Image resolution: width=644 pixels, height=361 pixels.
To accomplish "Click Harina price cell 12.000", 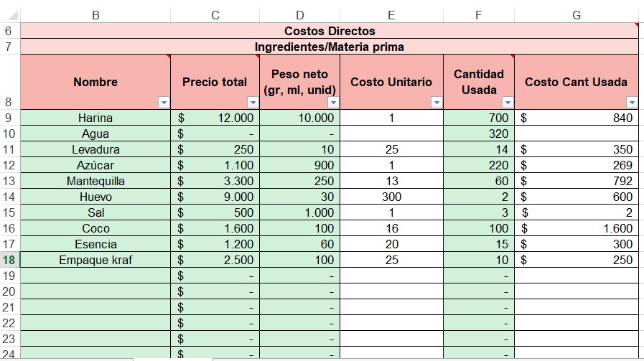I will pos(215,118).
